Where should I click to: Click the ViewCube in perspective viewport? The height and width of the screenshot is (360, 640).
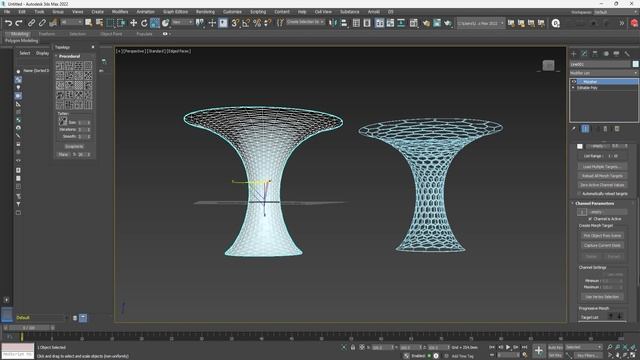pos(548,65)
